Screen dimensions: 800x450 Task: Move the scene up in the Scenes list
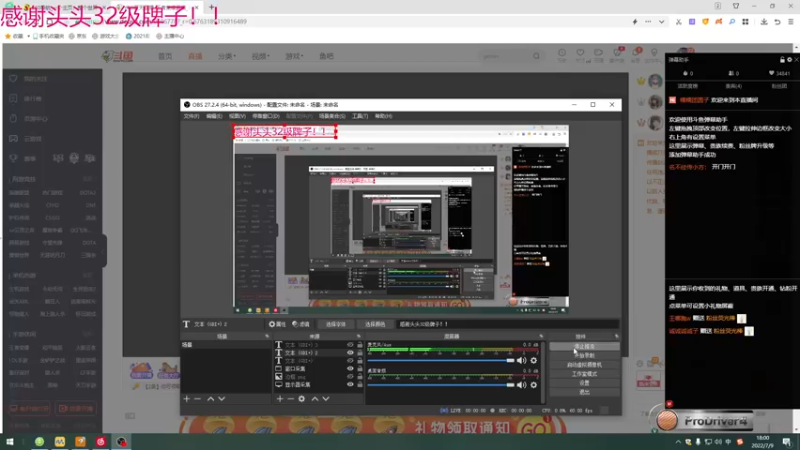(211, 399)
